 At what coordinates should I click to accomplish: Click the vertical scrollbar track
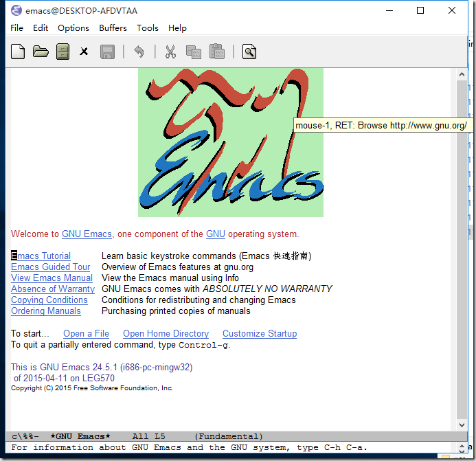(462, 249)
